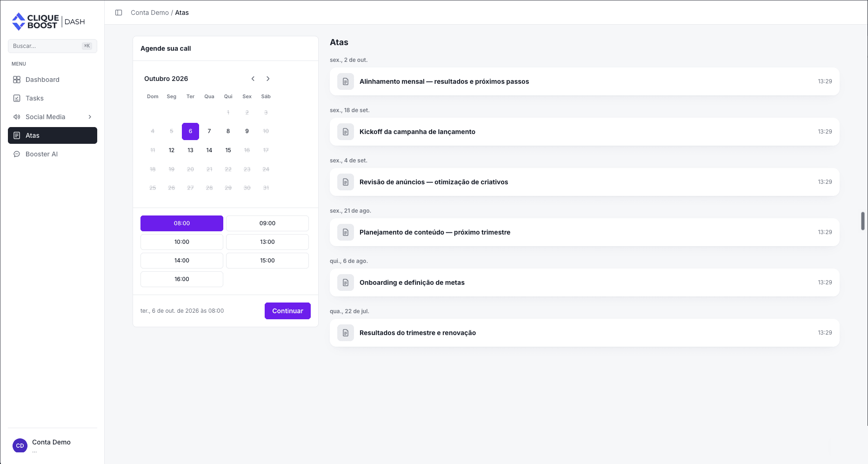Click the Buscar search field

[x=53, y=46]
